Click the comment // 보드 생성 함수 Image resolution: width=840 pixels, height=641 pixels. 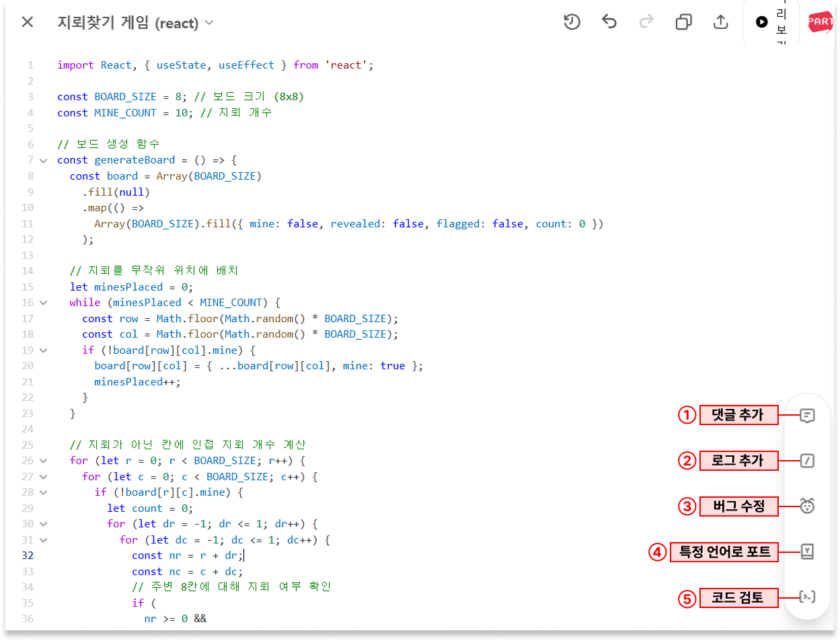(108, 144)
